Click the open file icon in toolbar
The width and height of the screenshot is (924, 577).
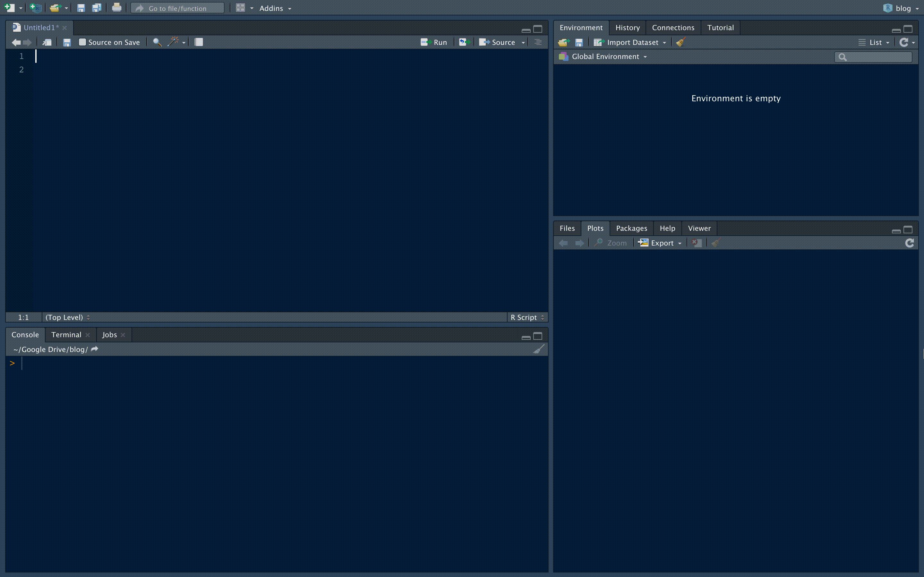click(55, 8)
